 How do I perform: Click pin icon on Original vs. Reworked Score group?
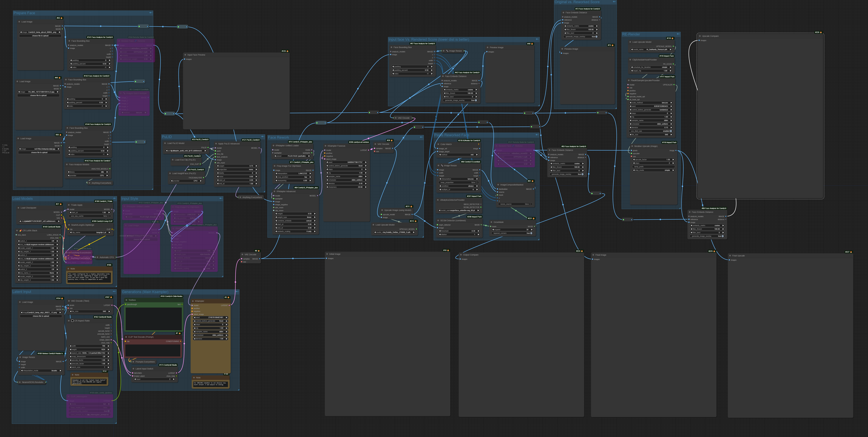click(614, 2)
